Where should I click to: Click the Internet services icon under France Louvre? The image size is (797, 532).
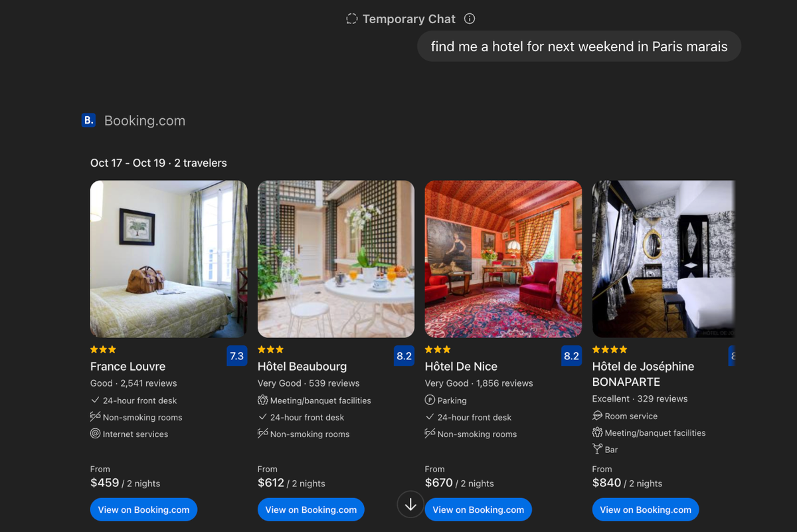[94, 434]
